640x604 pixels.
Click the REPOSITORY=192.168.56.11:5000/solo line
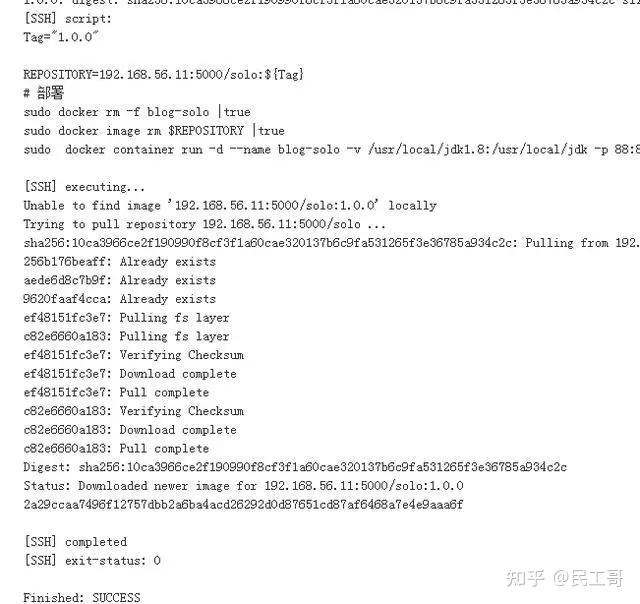click(164, 75)
